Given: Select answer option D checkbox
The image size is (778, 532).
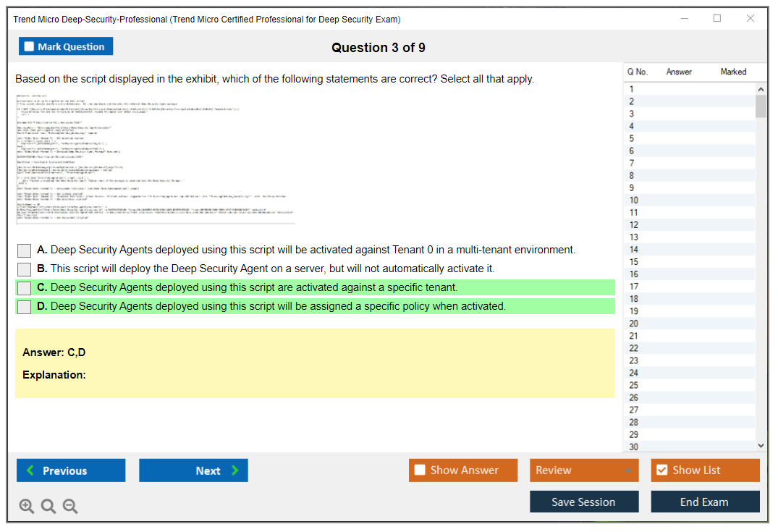Looking at the screenshot, I should pos(24,307).
